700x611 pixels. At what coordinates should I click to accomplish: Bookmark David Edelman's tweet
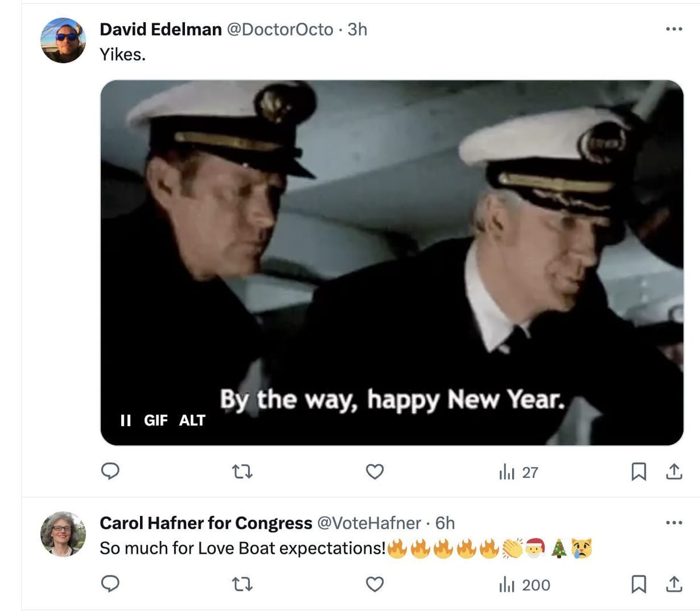click(x=639, y=471)
